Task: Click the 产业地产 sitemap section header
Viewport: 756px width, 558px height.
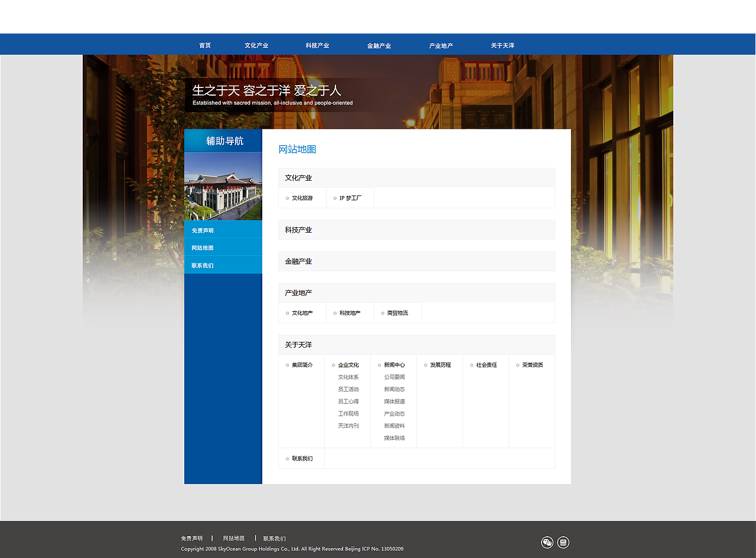Action: coord(416,293)
